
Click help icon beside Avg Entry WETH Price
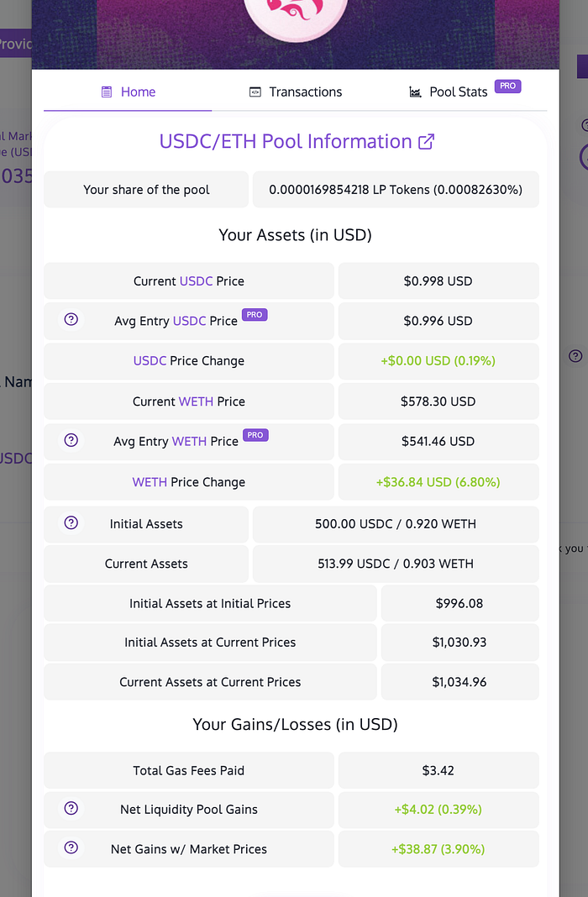(71, 440)
